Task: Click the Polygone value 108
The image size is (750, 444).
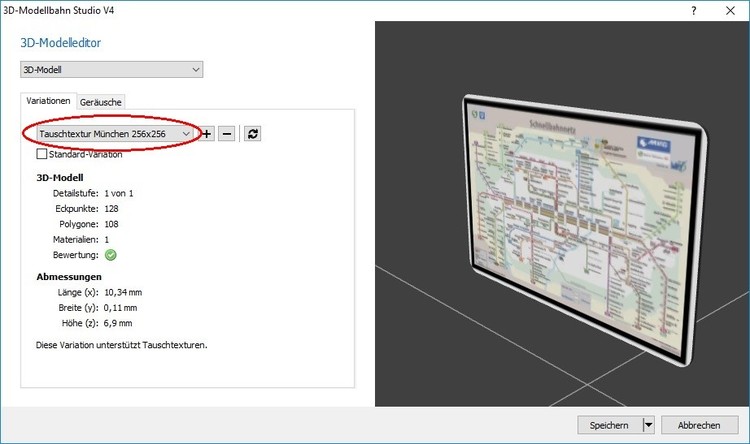Action: 111,224
